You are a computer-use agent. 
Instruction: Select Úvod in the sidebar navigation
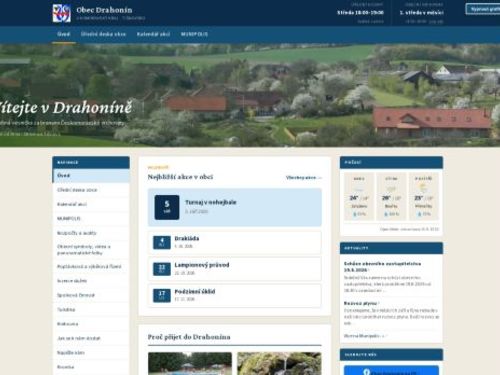pyautogui.click(x=91, y=176)
